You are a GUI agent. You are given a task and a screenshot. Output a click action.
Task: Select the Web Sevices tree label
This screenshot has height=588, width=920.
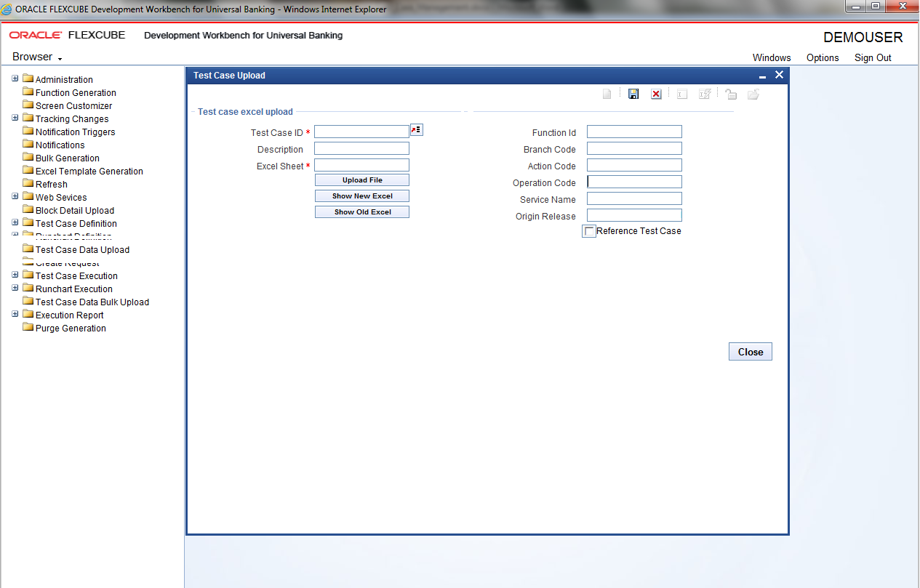click(x=61, y=198)
